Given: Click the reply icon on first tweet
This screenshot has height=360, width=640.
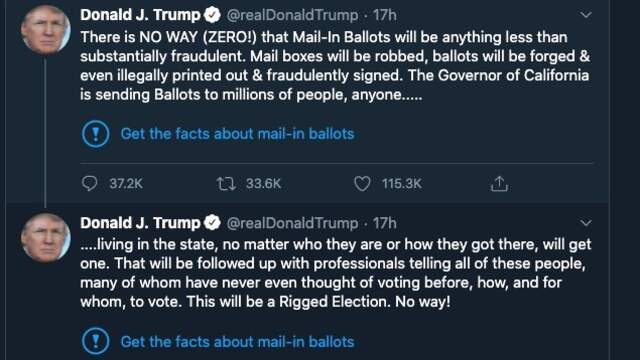Looking at the screenshot, I should (89, 184).
